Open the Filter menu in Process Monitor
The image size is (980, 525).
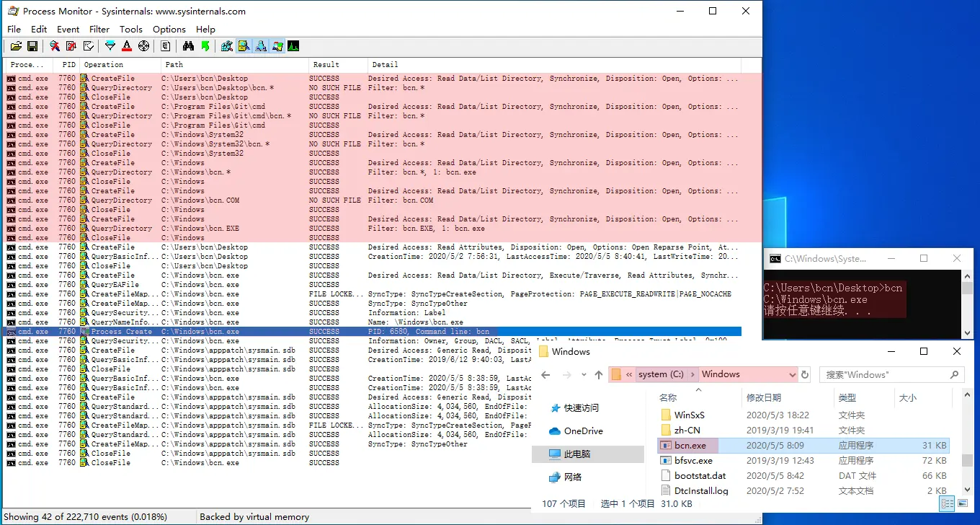(x=99, y=30)
